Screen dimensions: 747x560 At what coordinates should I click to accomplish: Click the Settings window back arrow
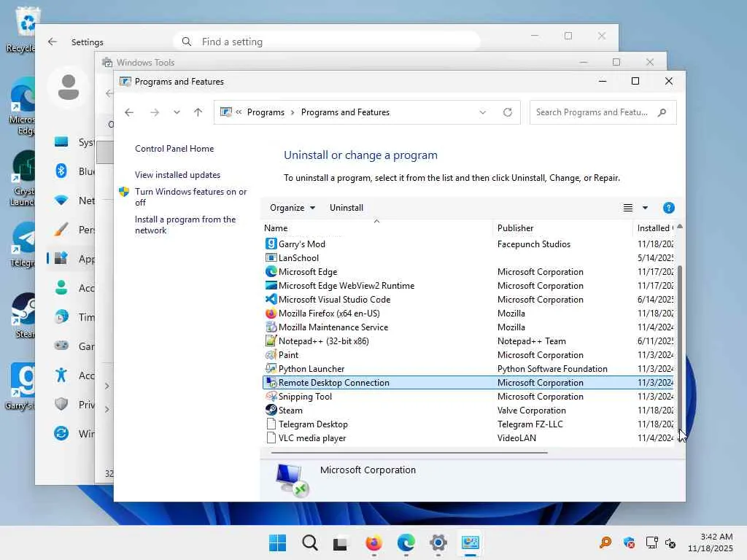(x=53, y=42)
